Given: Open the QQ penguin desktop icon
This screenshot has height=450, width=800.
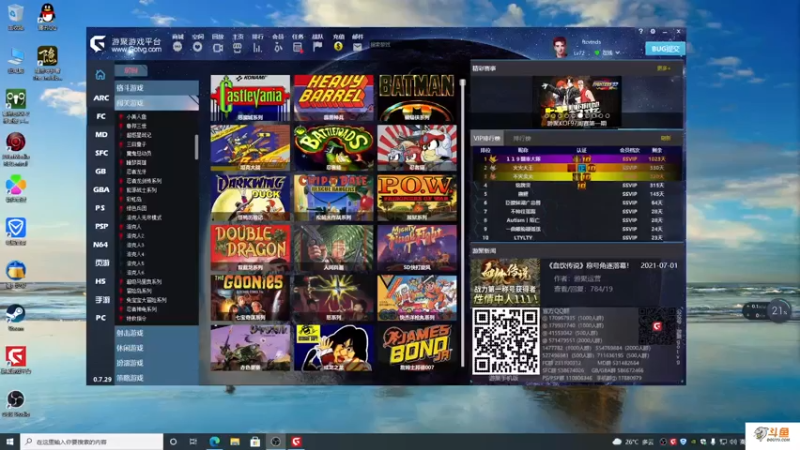Looking at the screenshot, I should tap(47, 17).
